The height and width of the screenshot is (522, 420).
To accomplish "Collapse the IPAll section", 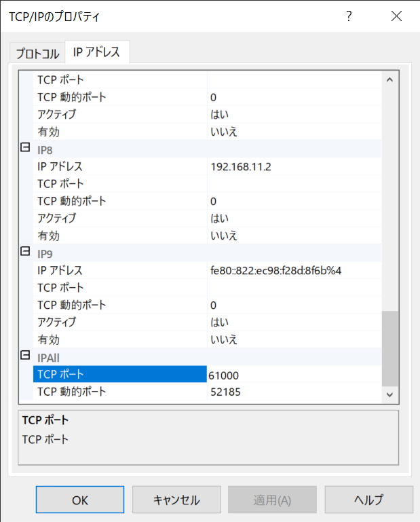I will coord(26,355).
